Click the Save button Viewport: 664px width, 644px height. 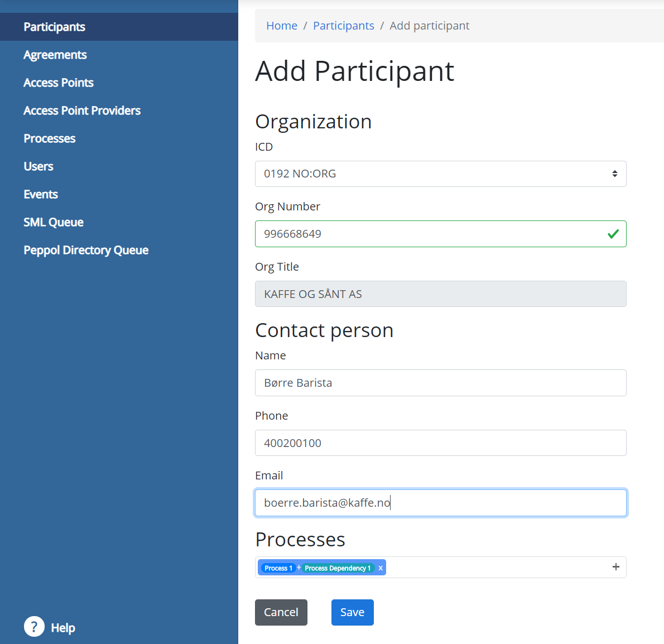[352, 612]
